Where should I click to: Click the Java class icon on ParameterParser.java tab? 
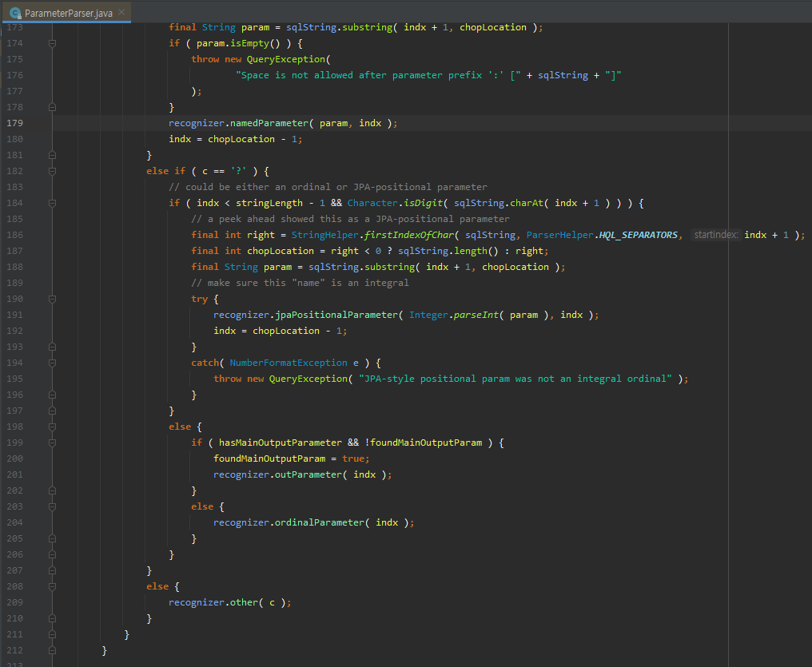(14, 13)
